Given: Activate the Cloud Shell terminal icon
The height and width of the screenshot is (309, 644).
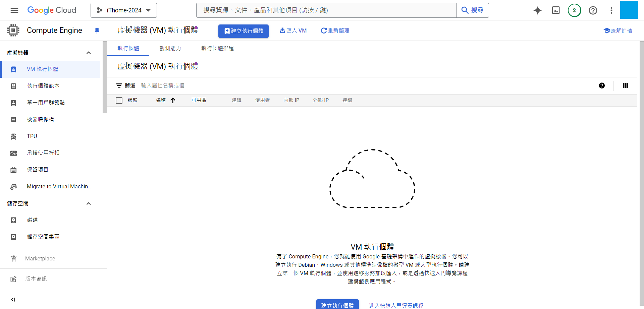Looking at the screenshot, I should click(x=556, y=10).
